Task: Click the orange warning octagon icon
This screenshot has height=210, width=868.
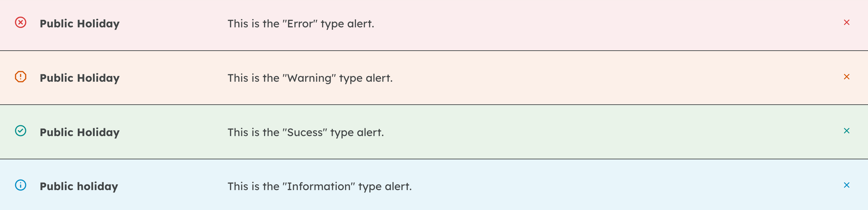Action: click(21, 77)
